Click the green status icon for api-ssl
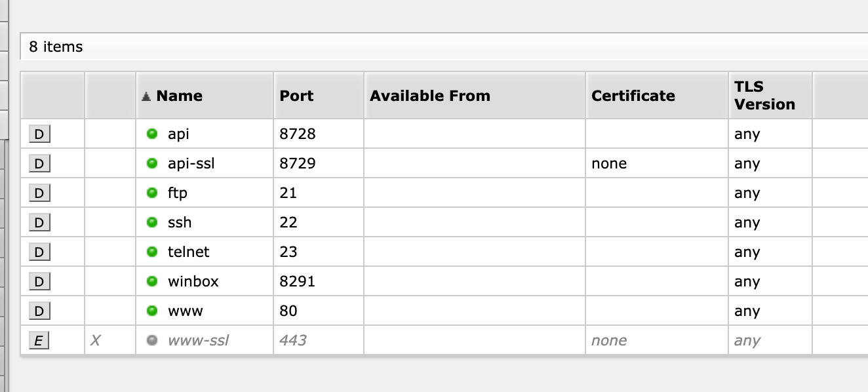The height and width of the screenshot is (392, 868). 152,163
